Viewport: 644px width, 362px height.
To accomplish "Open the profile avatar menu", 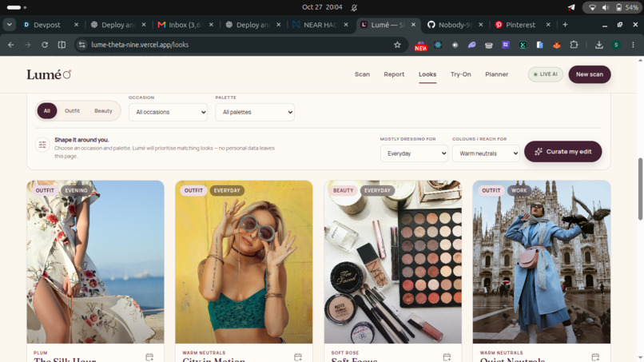I will (x=616, y=45).
